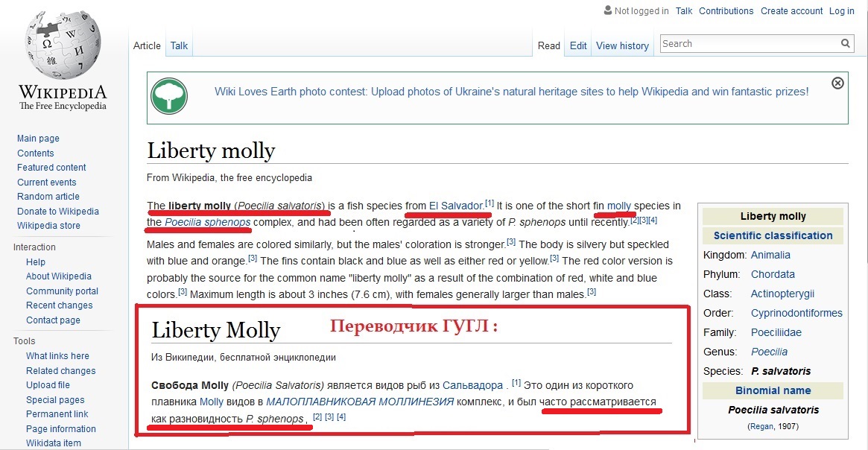This screenshot has height=450, width=868.
Task: Open the Log in link
Action: (841, 10)
